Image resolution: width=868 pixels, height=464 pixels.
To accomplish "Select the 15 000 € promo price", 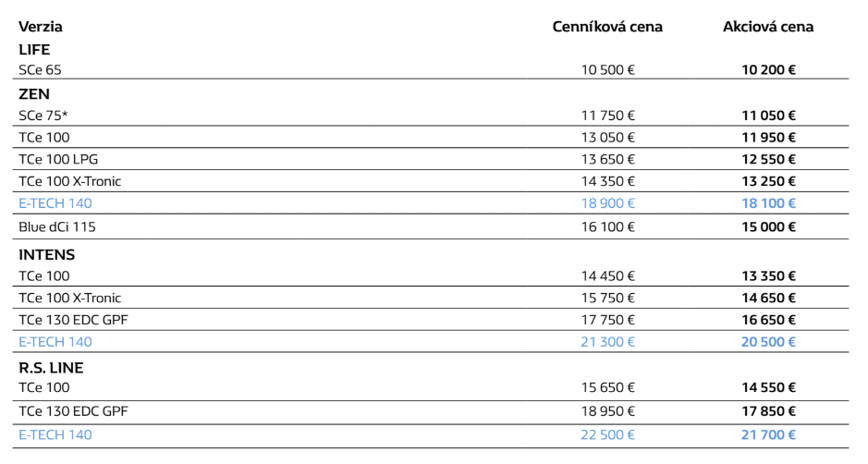I will click(x=768, y=226).
